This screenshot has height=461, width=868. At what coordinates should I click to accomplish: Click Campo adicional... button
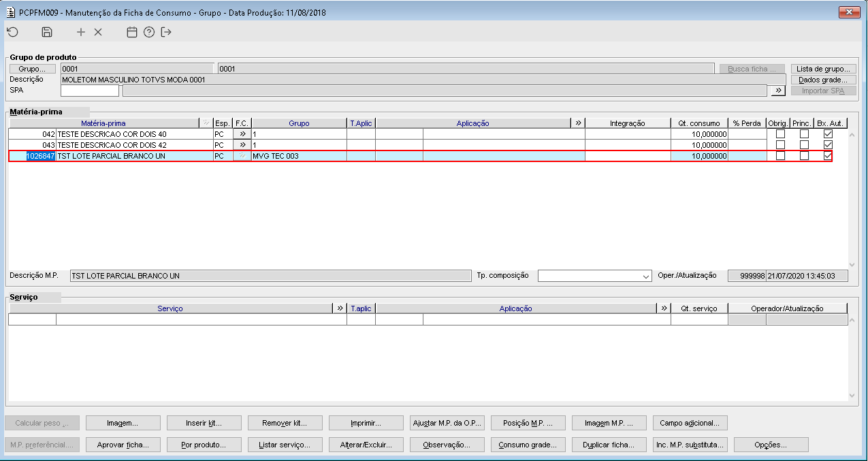coord(690,423)
